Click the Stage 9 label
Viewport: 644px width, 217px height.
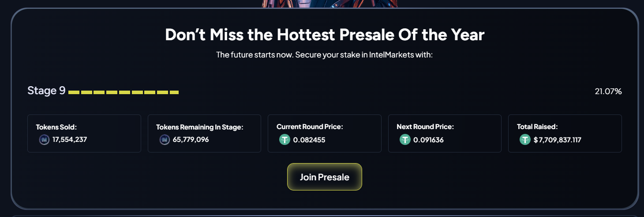pos(46,91)
